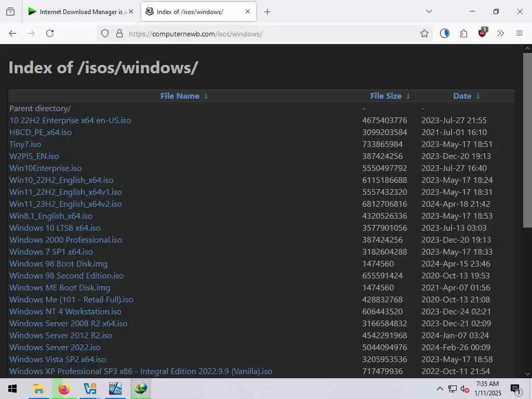
Task: Switch to Firefox on the taskbar
Action: [64, 389]
